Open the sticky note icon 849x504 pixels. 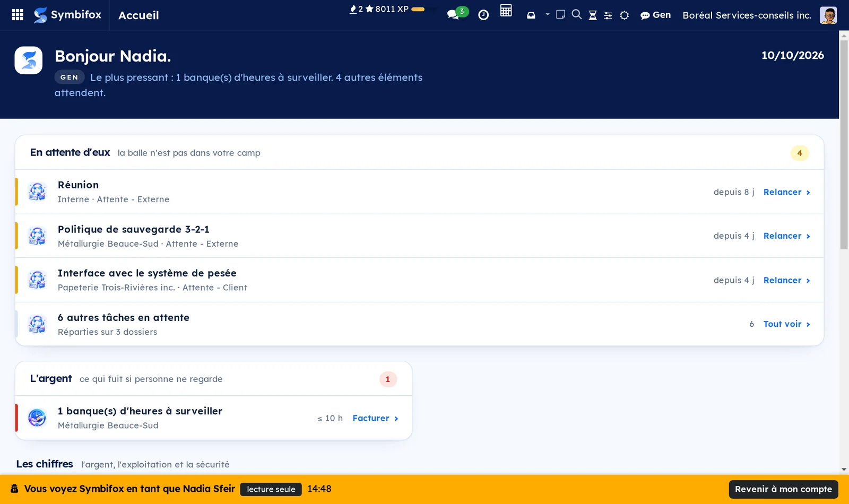560,14
